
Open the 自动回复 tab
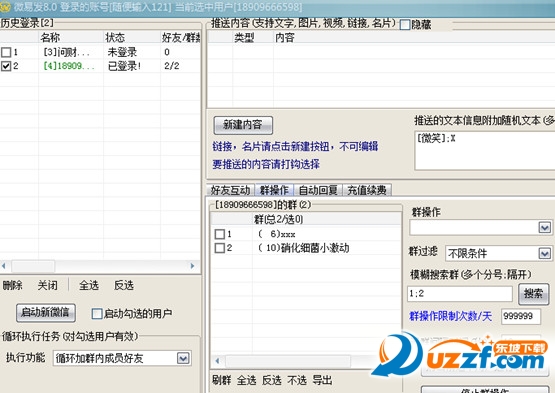pyautogui.click(x=318, y=190)
